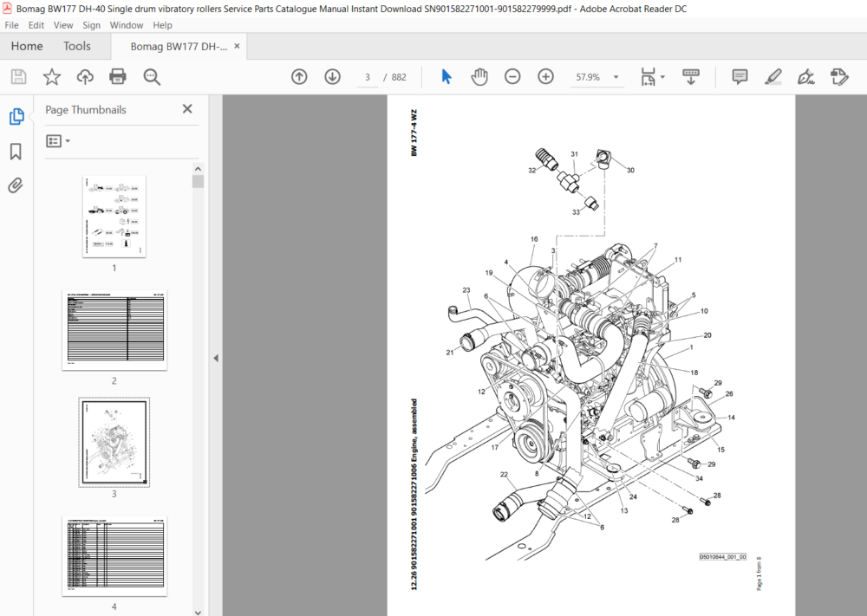Viewport: 867px width, 616px height.
Task: Switch to the Tools tab
Action: tap(77, 47)
